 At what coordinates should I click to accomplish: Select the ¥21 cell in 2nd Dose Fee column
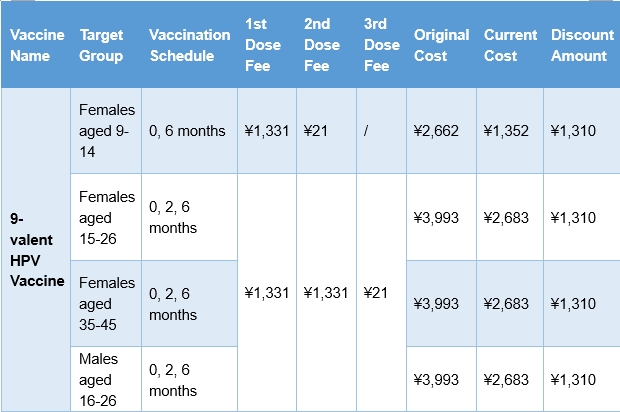(x=316, y=132)
